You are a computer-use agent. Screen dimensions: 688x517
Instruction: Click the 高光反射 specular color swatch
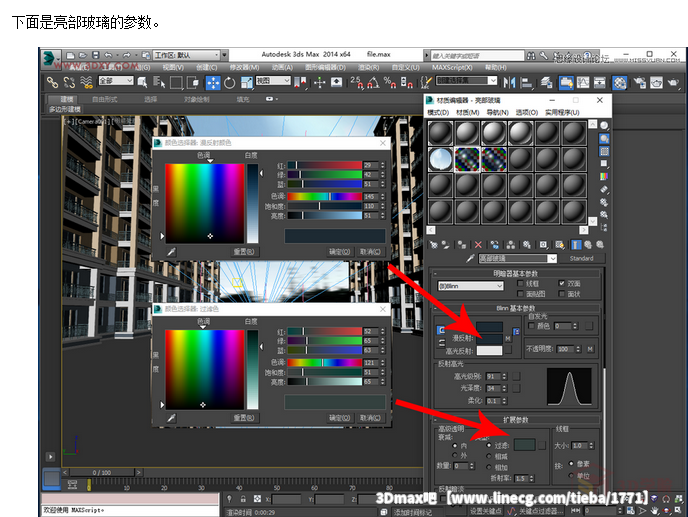point(489,350)
